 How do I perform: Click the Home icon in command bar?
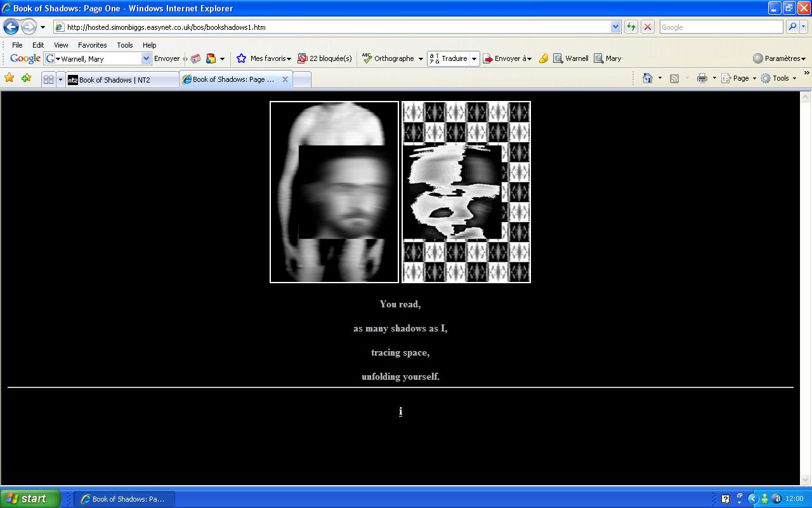point(647,78)
